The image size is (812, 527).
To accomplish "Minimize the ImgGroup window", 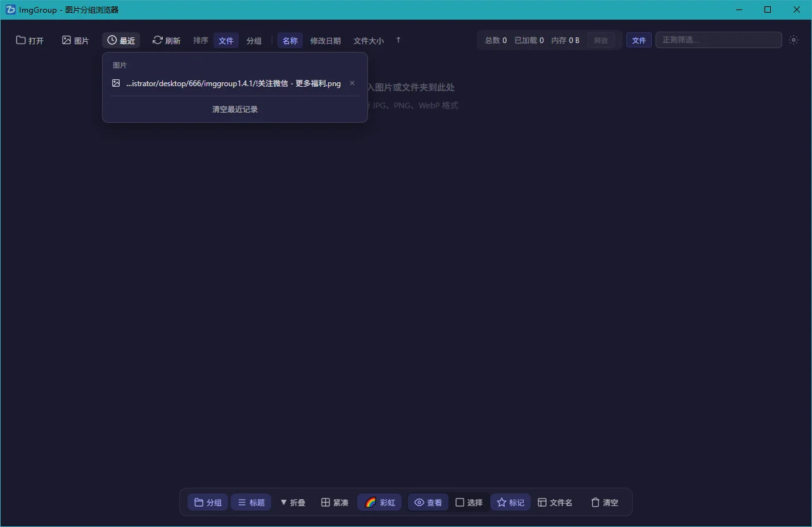I will coord(739,10).
